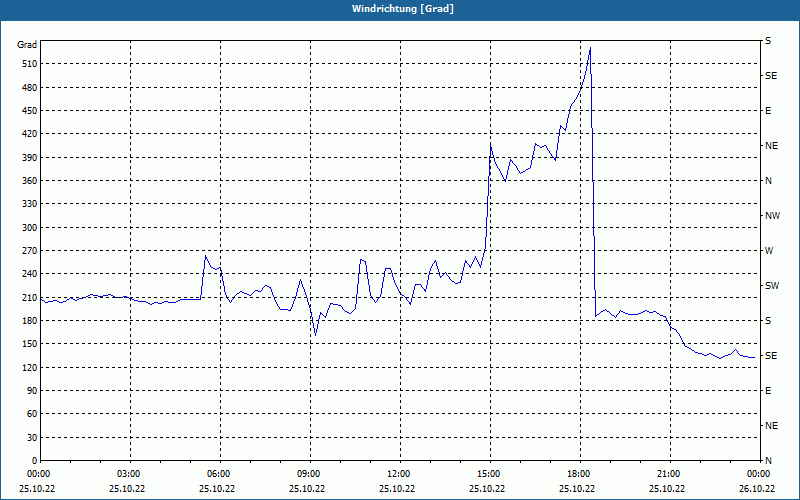Click the 15:00 time label
Image resolution: width=800 pixels, height=500 pixels.
tap(491, 474)
